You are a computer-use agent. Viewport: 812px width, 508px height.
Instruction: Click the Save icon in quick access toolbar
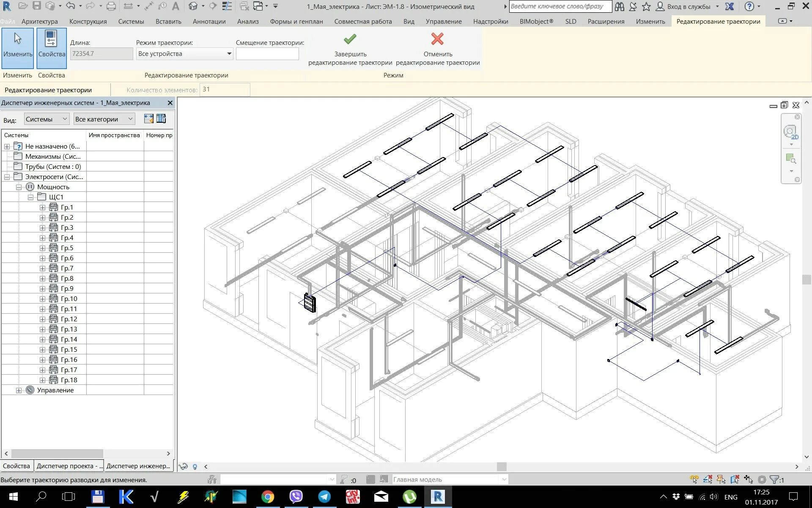(37, 6)
